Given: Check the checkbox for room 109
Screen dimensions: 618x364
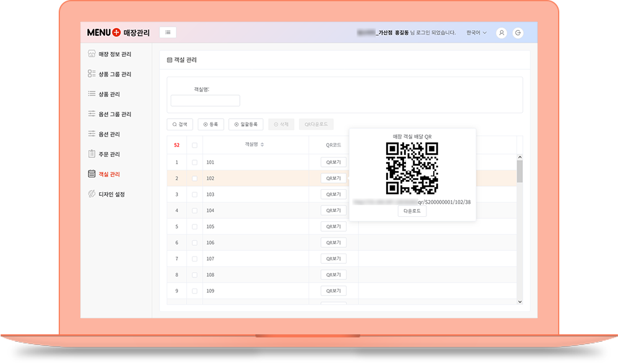Looking at the screenshot, I should pyautogui.click(x=195, y=291).
